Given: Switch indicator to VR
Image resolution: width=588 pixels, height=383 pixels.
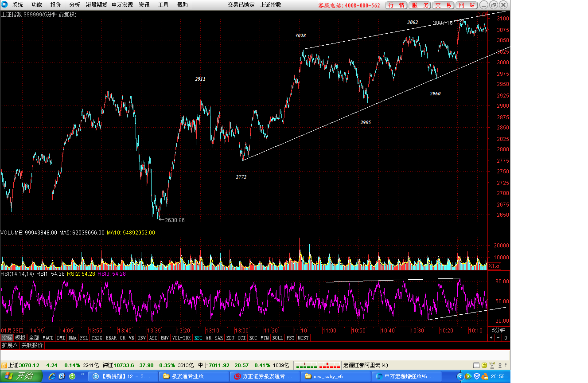Looking at the screenshot, I should [132, 338].
